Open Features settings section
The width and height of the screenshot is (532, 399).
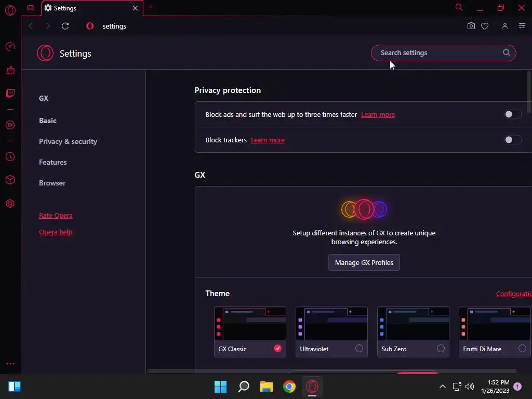pos(53,162)
